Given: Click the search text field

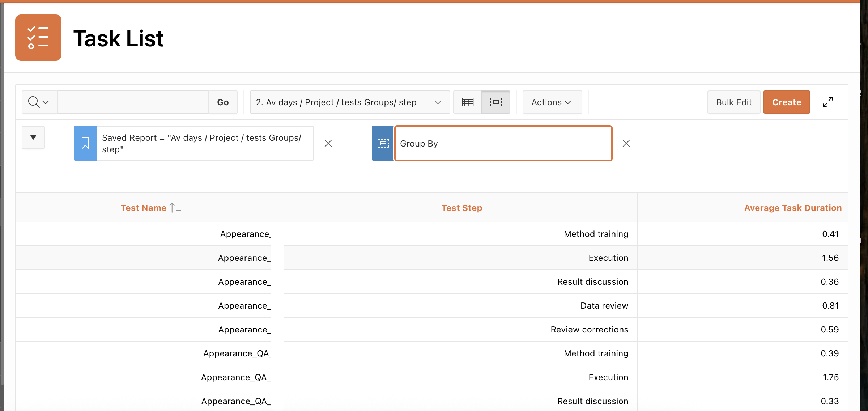Looking at the screenshot, I should coord(133,102).
